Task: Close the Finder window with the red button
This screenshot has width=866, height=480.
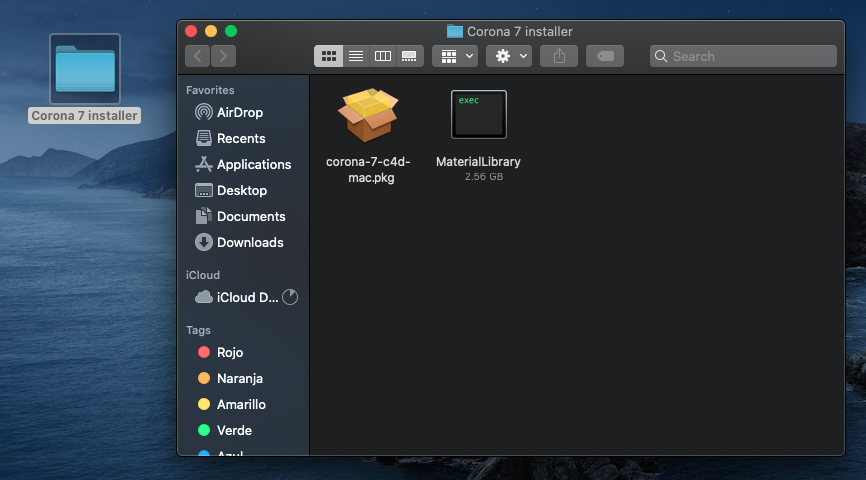Action: 191,31
